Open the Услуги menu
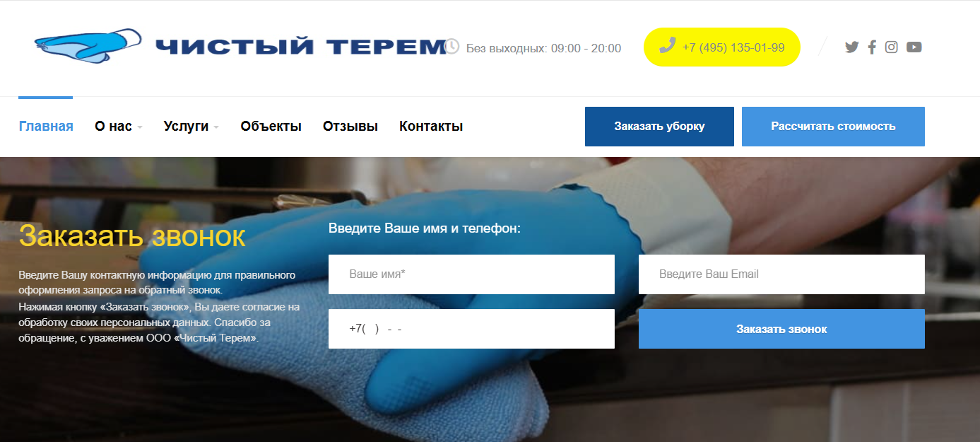Viewport: 980px width, 442px height. point(186,127)
